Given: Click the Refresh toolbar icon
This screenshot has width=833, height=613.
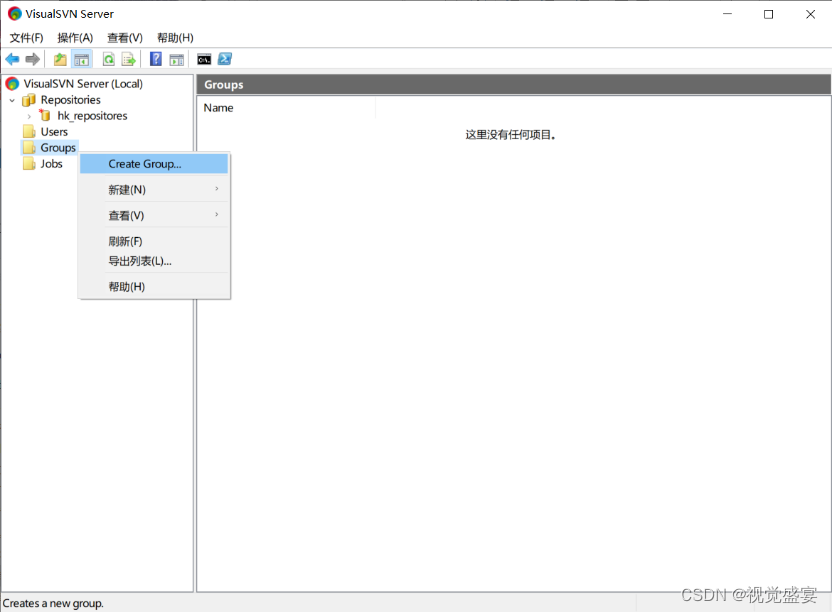Looking at the screenshot, I should (x=108, y=59).
